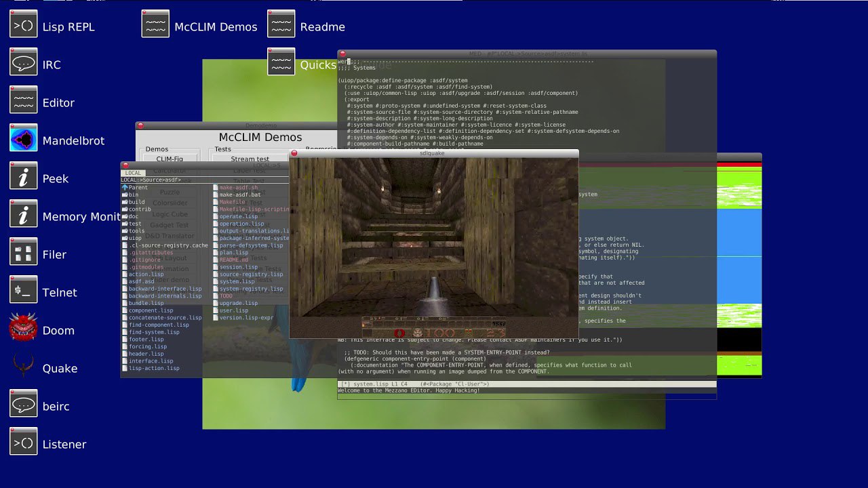The width and height of the screenshot is (868, 488).
Task: Open lisp-action.lisp in Filer
Action: point(151,368)
